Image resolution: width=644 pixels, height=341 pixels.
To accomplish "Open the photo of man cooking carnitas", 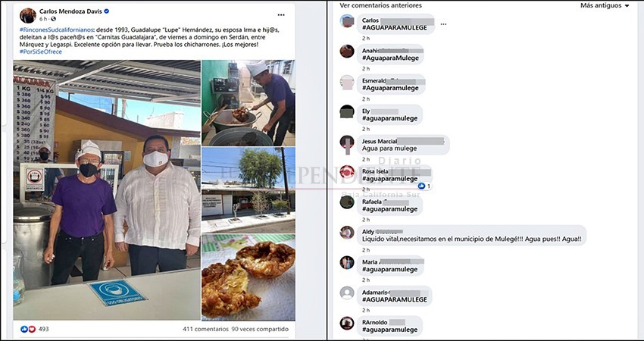I will click(248, 103).
